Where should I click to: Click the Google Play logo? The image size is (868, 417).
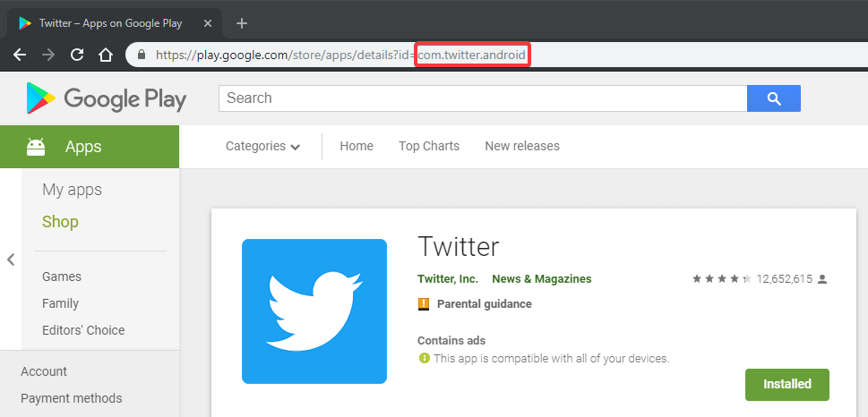tap(107, 98)
